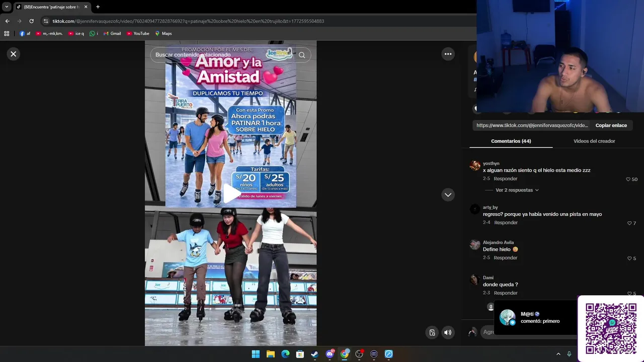Screen dimensions: 644x362
Task: Open the Gmail bookmark
Action: click(112, 34)
